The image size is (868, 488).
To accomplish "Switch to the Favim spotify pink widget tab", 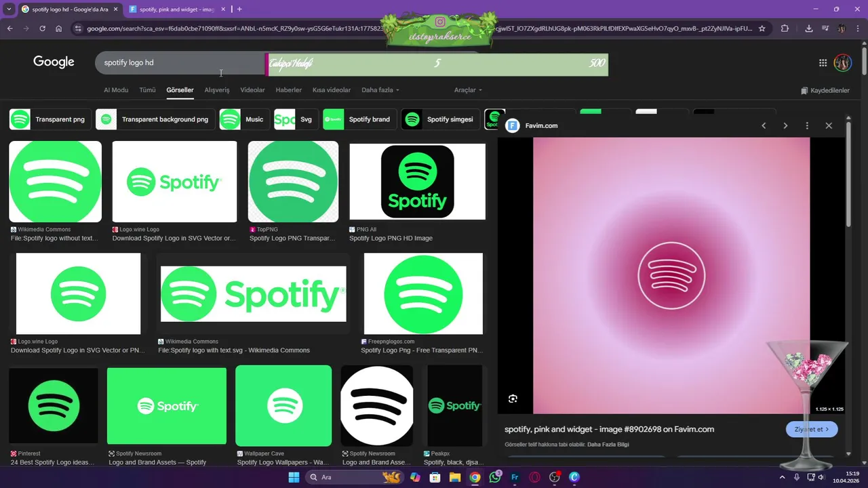I will 176,9.
